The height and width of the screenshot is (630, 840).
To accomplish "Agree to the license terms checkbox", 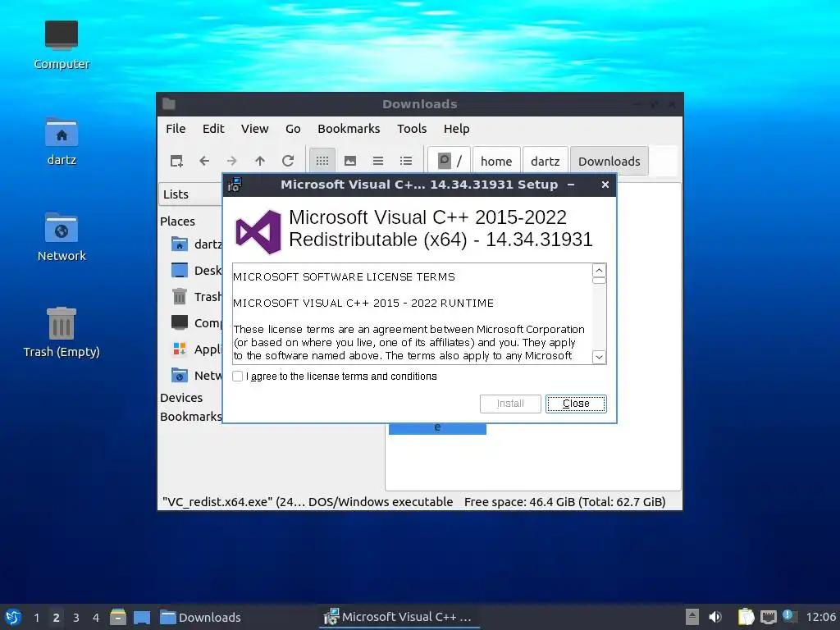I will point(237,376).
